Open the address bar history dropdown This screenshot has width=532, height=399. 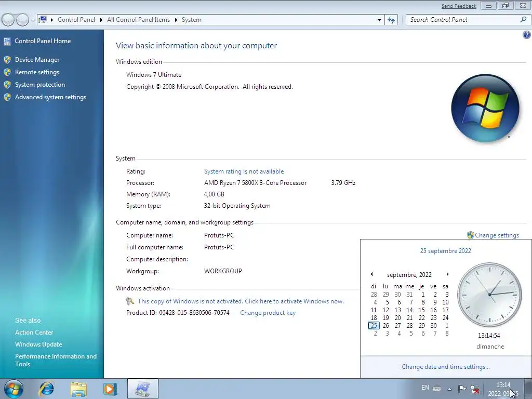tap(379, 20)
